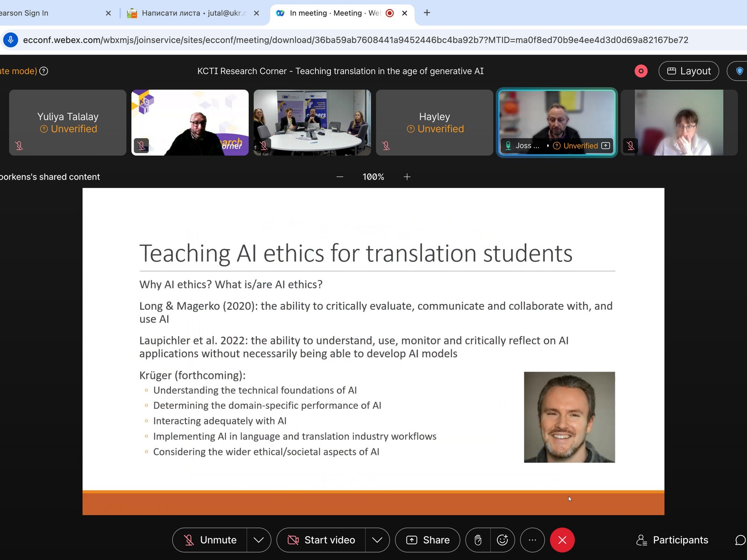Expand video options arrow beside Start video
The width and height of the screenshot is (747, 560).
pos(377,540)
